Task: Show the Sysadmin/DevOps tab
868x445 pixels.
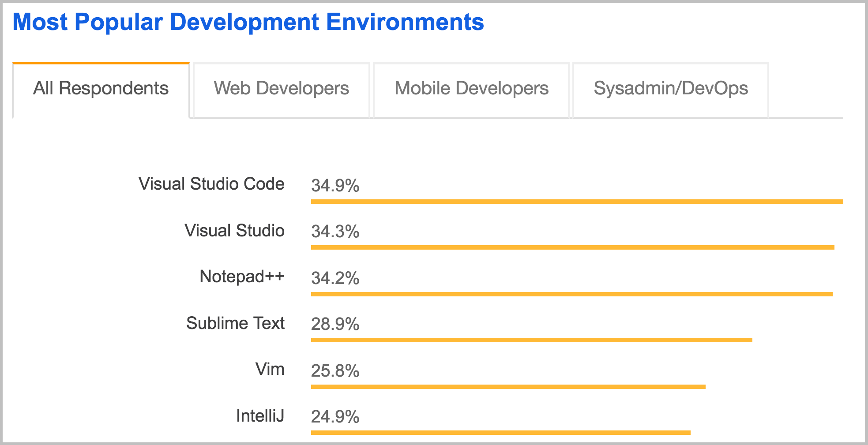Action: tap(671, 90)
